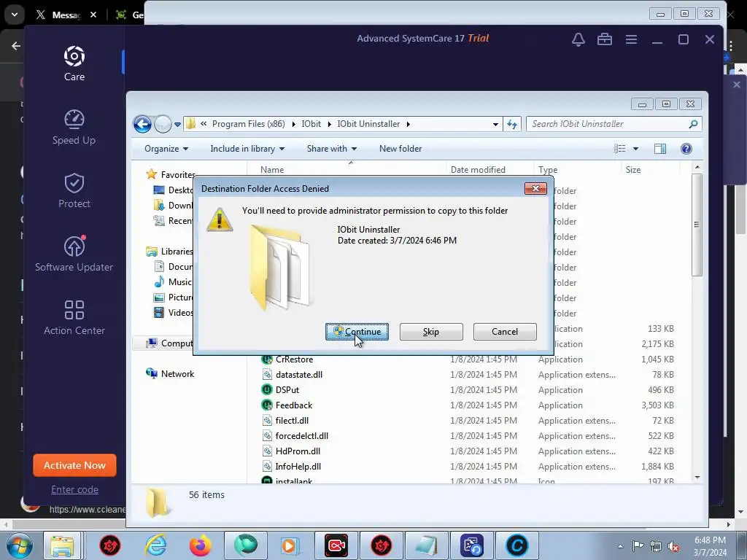Open the view options dropdown arrow
The image size is (747, 560).
(x=635, y=149)
